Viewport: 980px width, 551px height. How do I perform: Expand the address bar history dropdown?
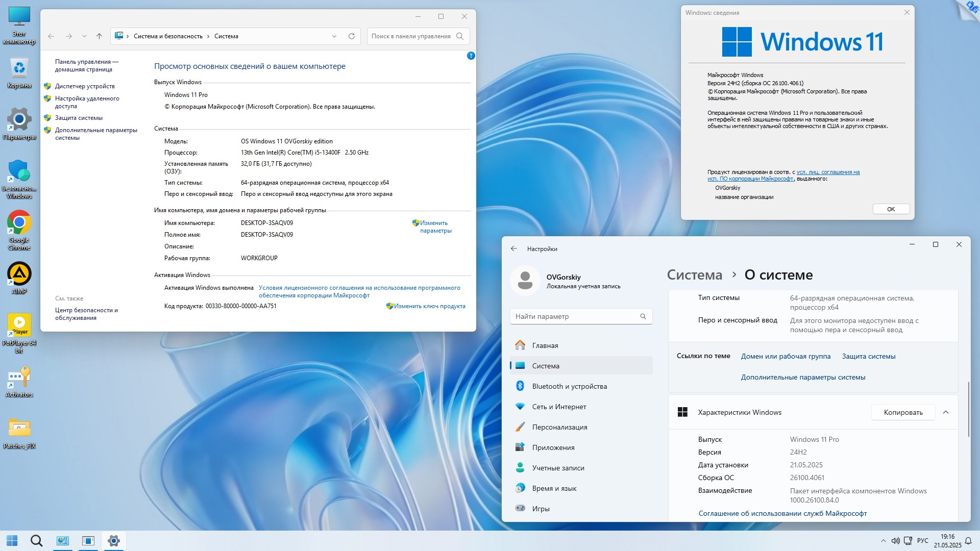coord(334,36)
